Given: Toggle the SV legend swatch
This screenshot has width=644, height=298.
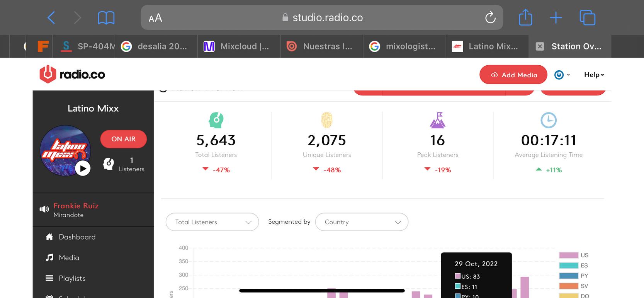Looking at the screenshot, I should tap(569, 286).
